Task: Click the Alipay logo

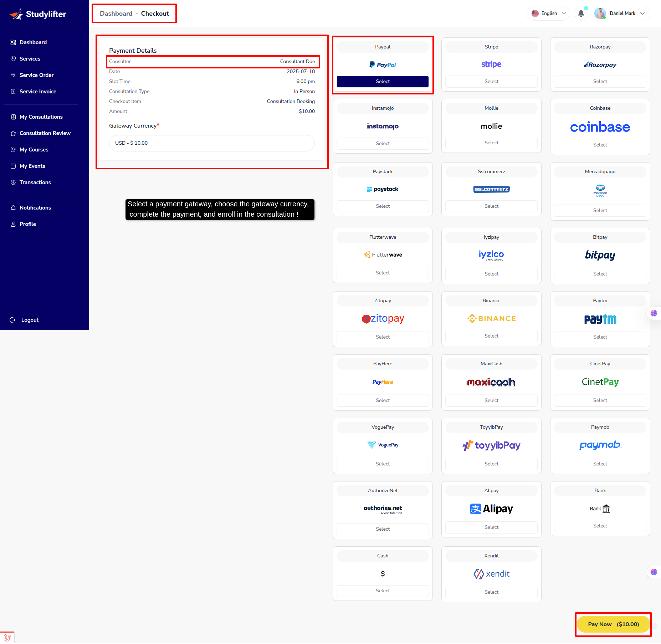Action: (x=491, y=509)
